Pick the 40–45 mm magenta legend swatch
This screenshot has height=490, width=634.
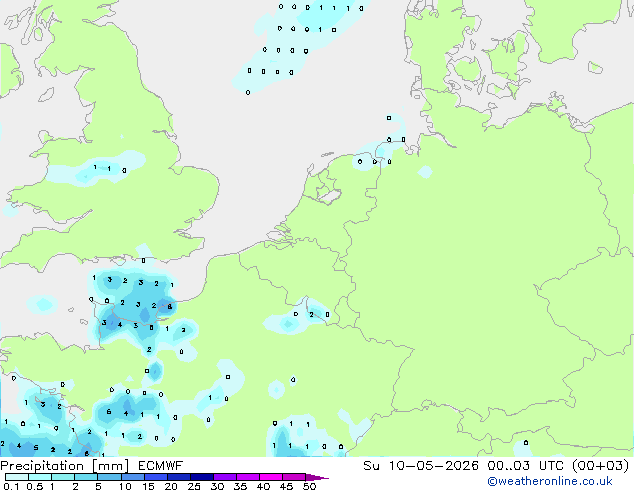coord(271,477)
